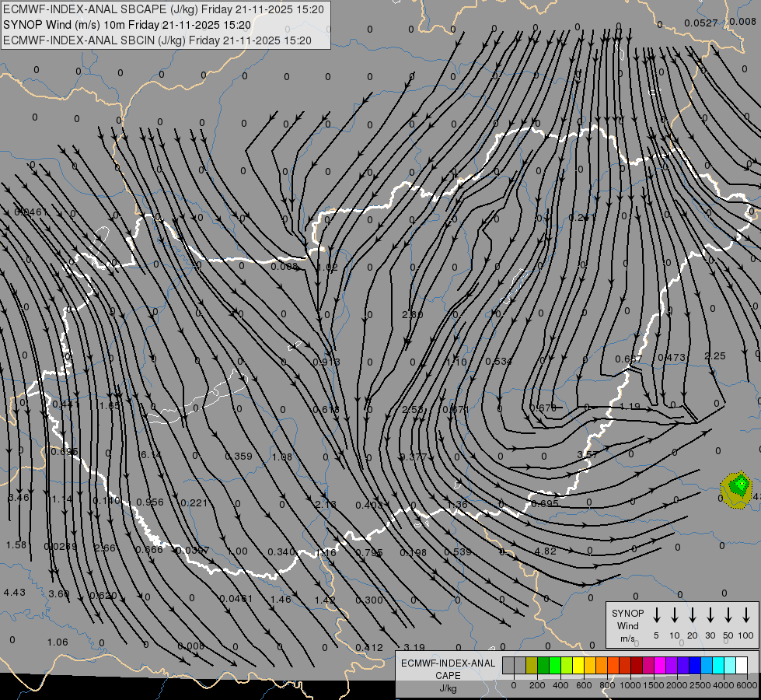Select the magenta CAPE legend swatch
Viewport: 761px width, 700px height.
coord(660,666)
